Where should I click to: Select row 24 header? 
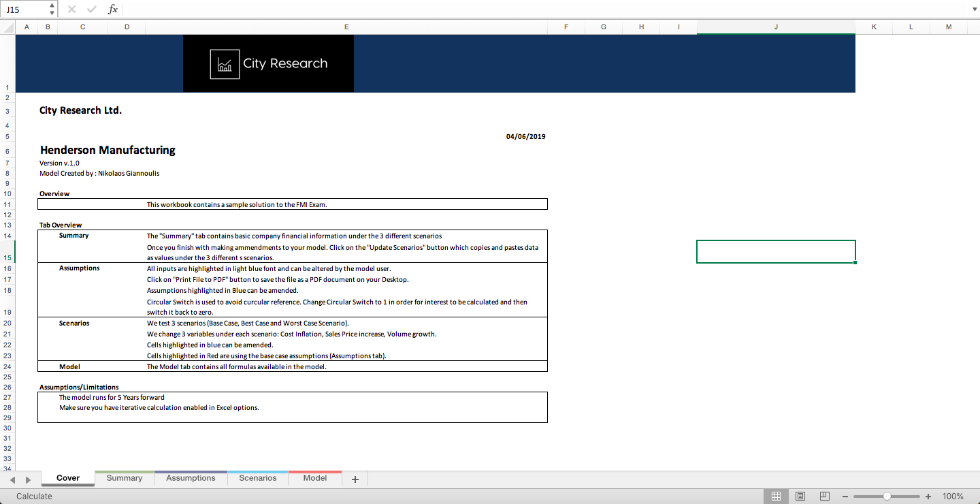pos(7,366)
